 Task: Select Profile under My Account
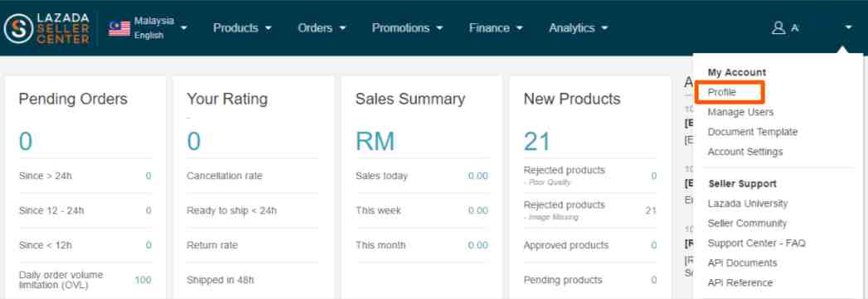point(722,92)
